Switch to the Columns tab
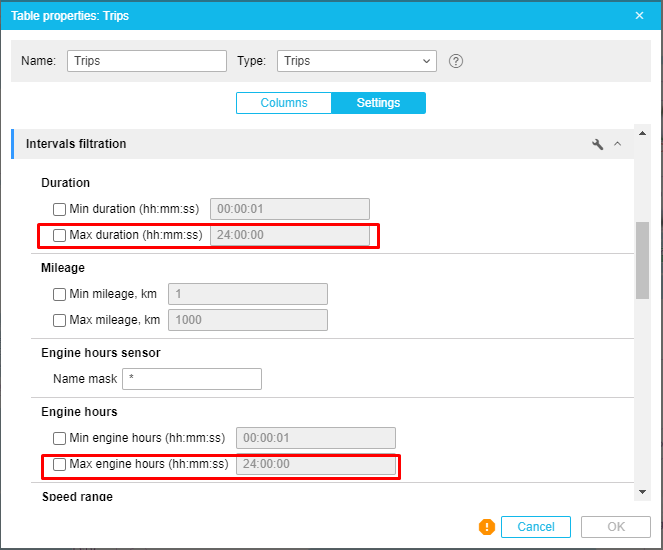 coord(283,103)
